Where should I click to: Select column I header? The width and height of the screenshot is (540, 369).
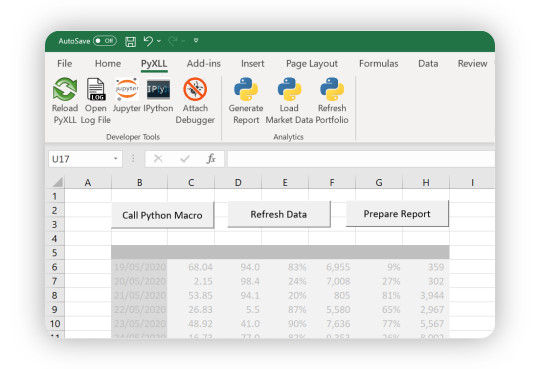472,182
